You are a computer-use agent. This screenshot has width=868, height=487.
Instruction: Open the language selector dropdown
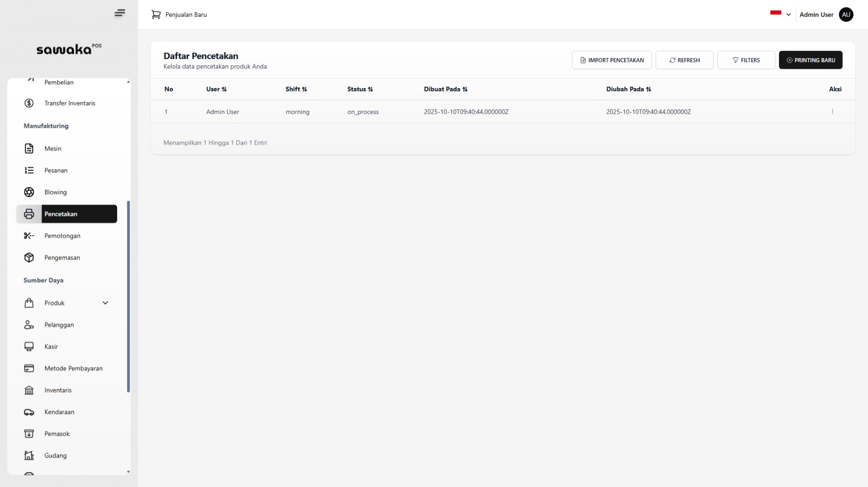pyautogui.click(x=789, y=15)
